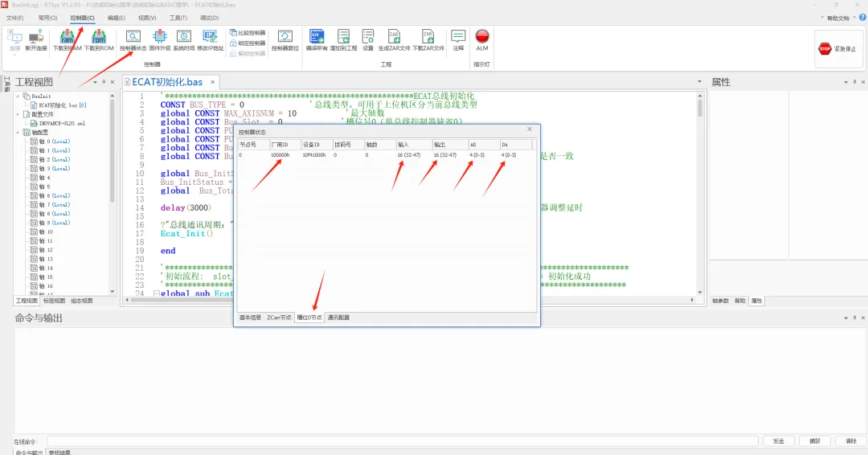This screenshot has width=868, height=455.
Task: Open the system time (系统时间) tool
Action: pyautogui.click(x=184, y=40)
